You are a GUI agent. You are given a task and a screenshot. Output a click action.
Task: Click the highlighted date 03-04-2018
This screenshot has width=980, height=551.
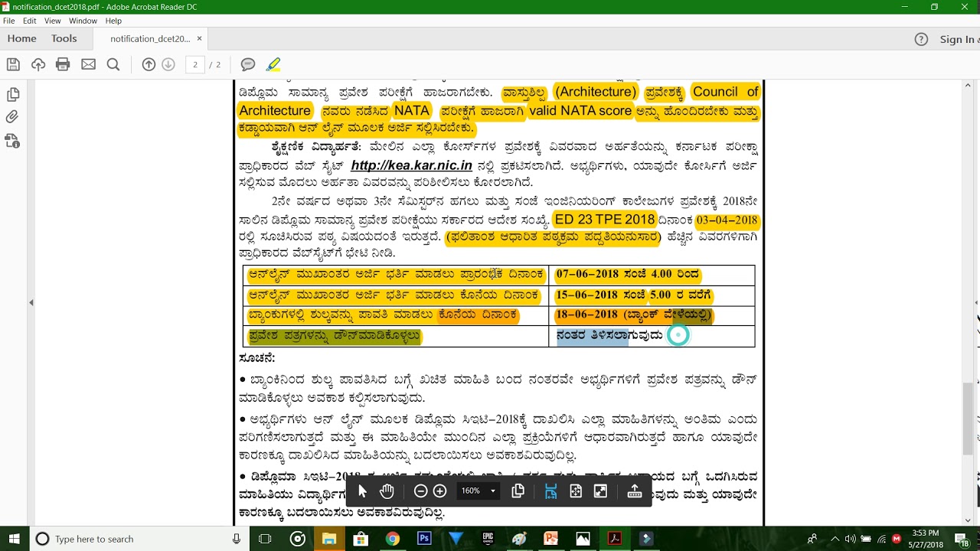[x=727, y=220]
